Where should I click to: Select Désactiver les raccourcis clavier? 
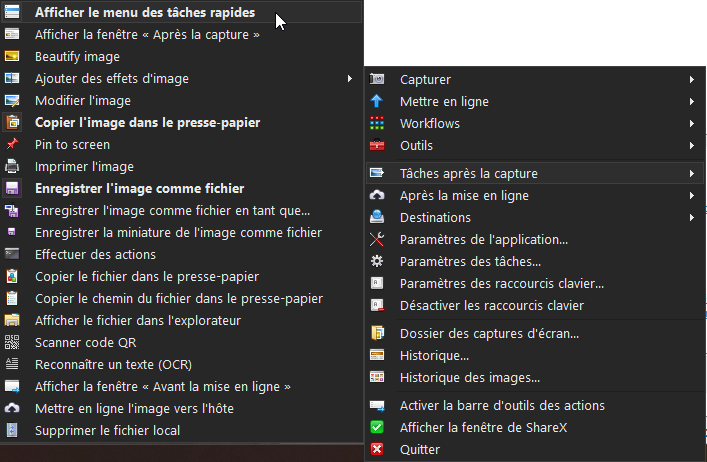491,305
